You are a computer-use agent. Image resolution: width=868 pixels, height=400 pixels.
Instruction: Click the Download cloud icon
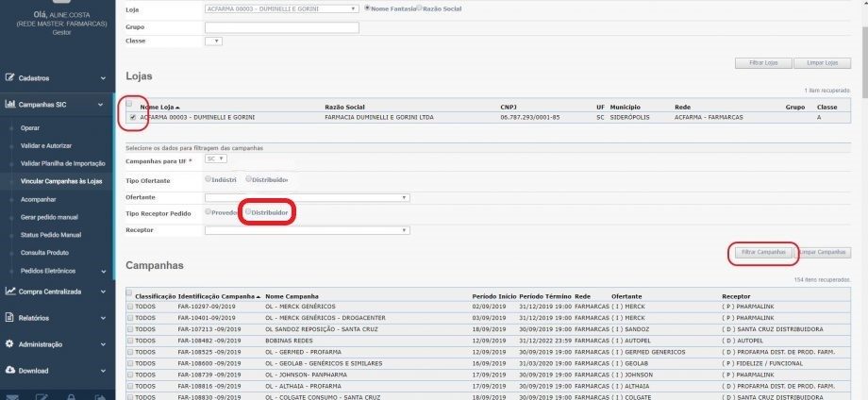10,371
